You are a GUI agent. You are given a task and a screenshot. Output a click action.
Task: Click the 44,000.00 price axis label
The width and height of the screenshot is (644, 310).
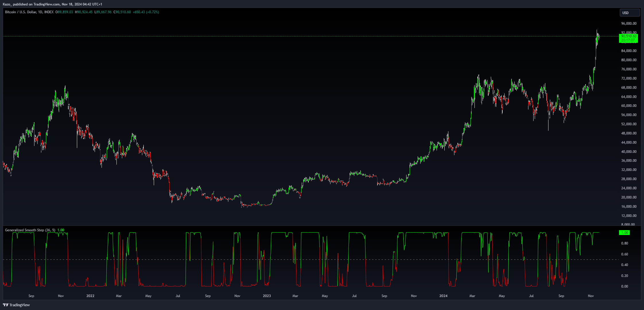click(x=629, y=143)
